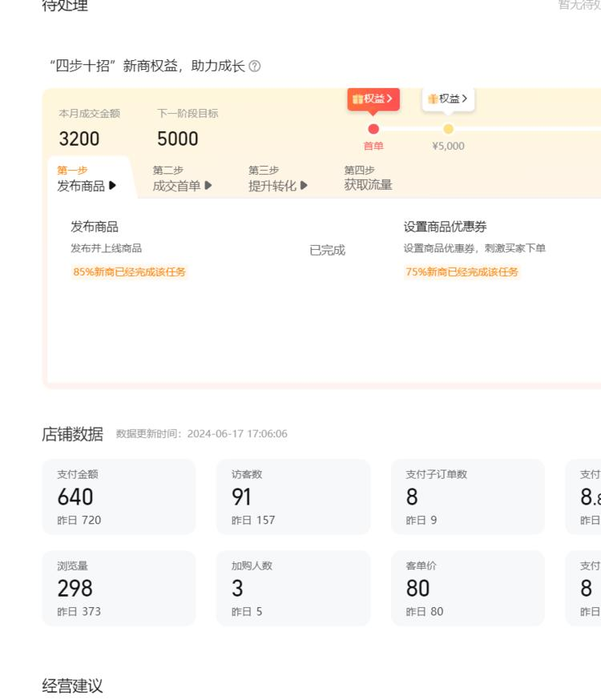The image size is (601, 700).
Task: Open the 访客数 data card
Action: tap(293, 497)
